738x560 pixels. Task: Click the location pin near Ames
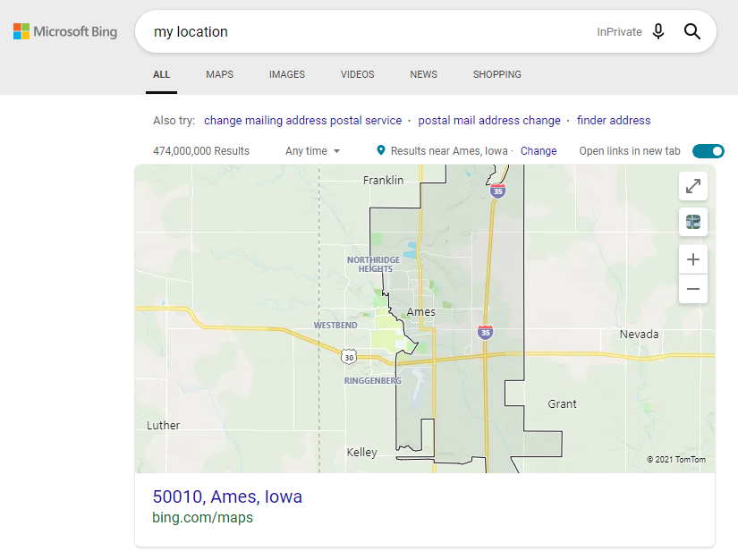coord(381,151)
